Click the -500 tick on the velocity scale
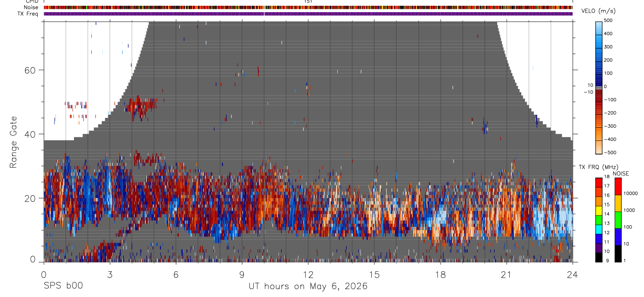The image size is (644, 297). point(611,152)
